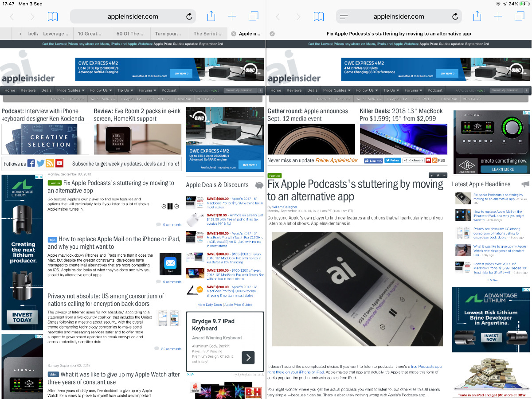Click the Twitter Follow button in right pane

point(392,160)
